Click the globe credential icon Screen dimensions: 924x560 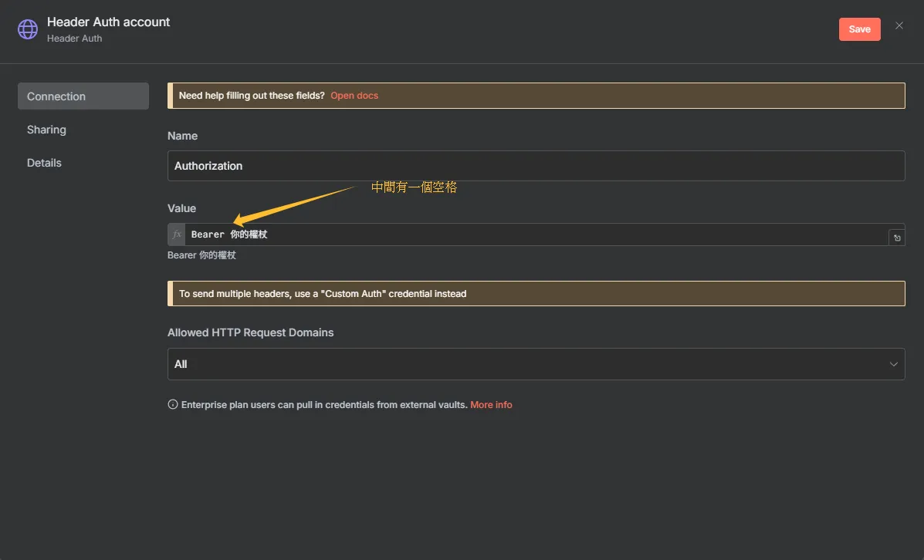point(28,29)
